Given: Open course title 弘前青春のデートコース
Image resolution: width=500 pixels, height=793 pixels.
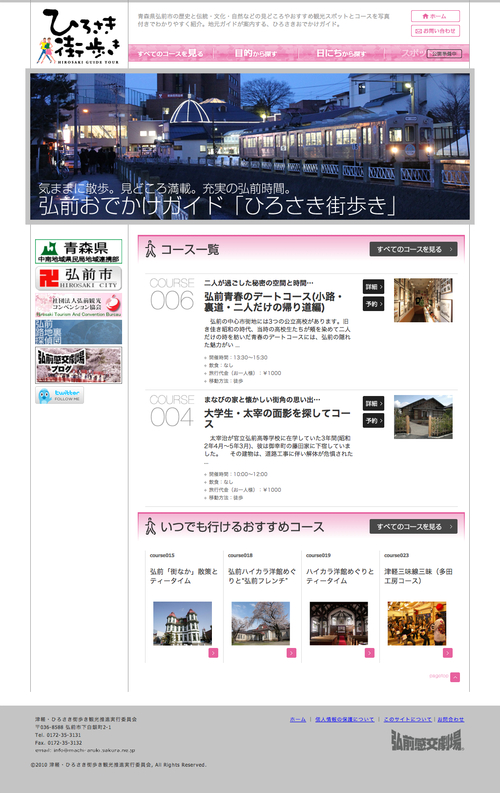Looking at the screenshot, I should (274, 302).
